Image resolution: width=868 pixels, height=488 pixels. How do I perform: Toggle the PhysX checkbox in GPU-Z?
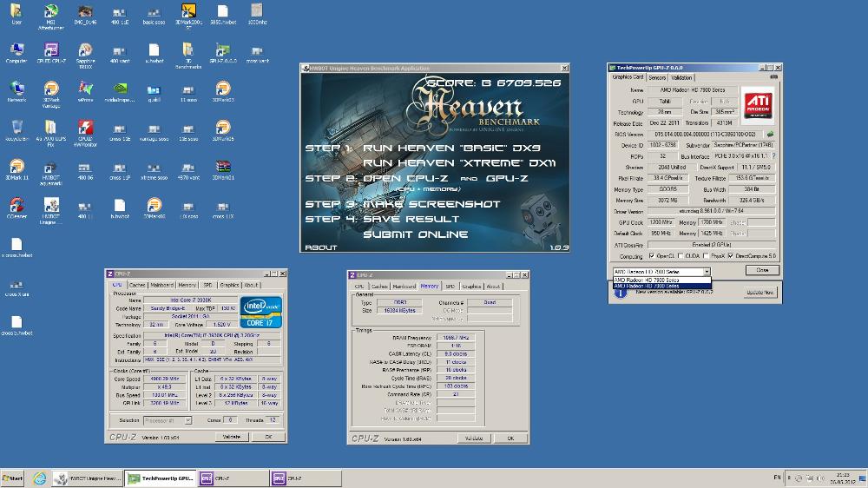tap(706, 256)
